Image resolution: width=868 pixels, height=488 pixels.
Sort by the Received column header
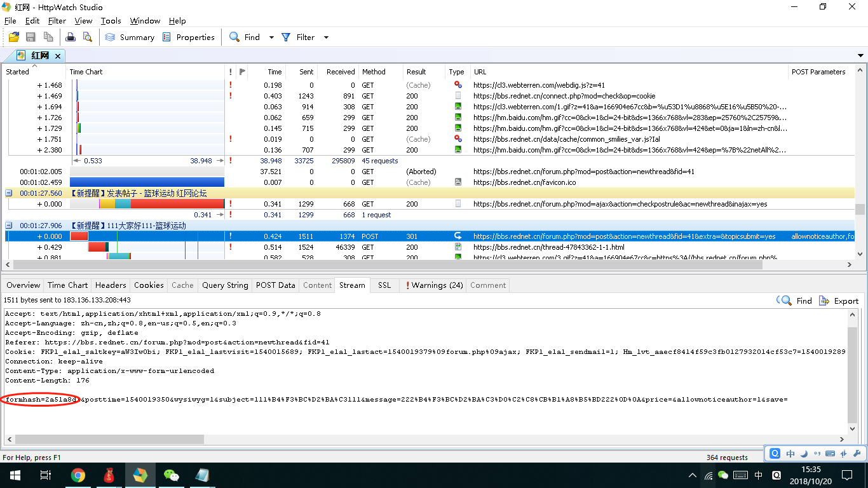(x=341, y=72)
